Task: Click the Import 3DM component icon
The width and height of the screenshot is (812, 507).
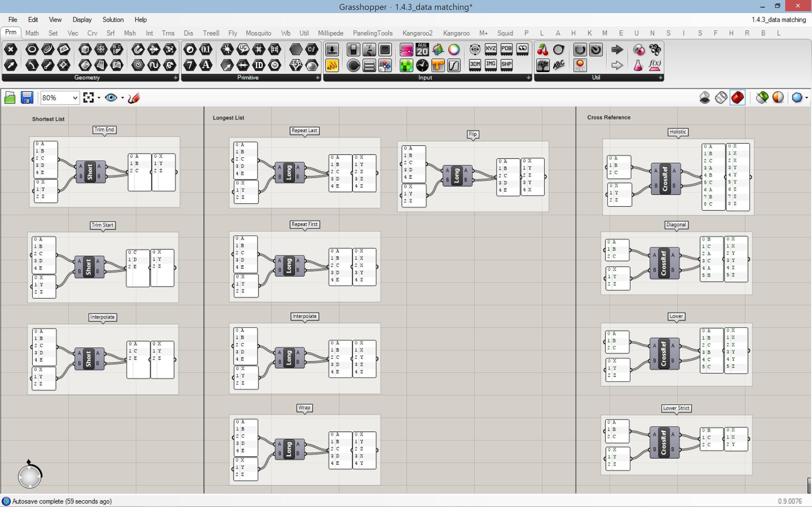Action: [x=475, y=64]
